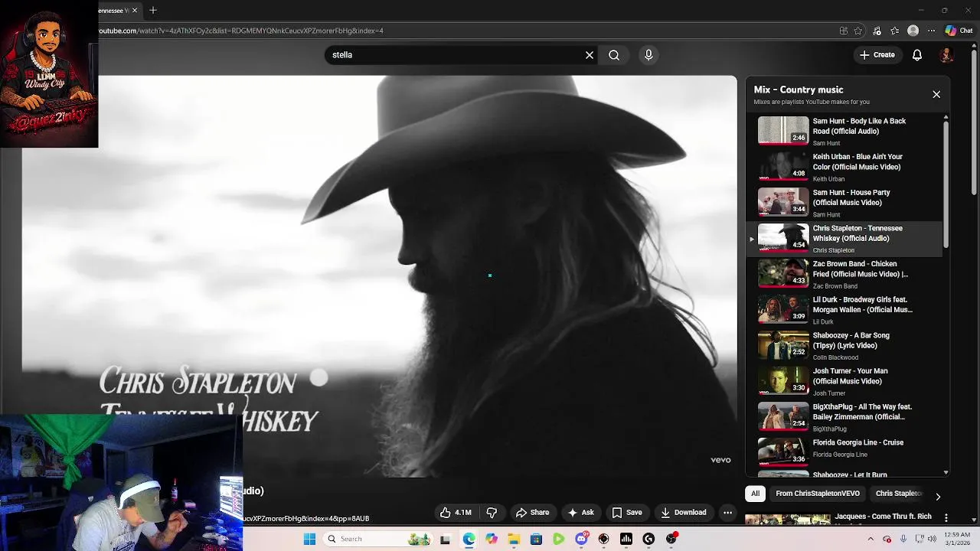
Task: Open media control music note icon
Action: pyautogui.click(x=877, y=31)
